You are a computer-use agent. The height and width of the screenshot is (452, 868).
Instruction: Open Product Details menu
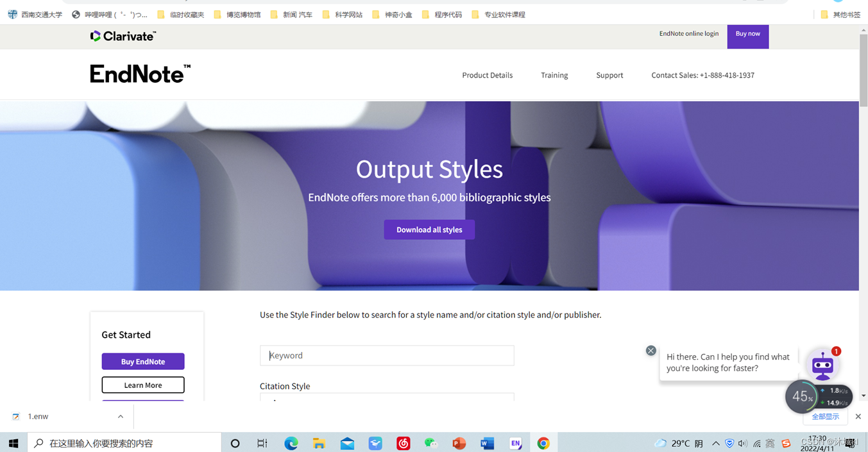488,75
